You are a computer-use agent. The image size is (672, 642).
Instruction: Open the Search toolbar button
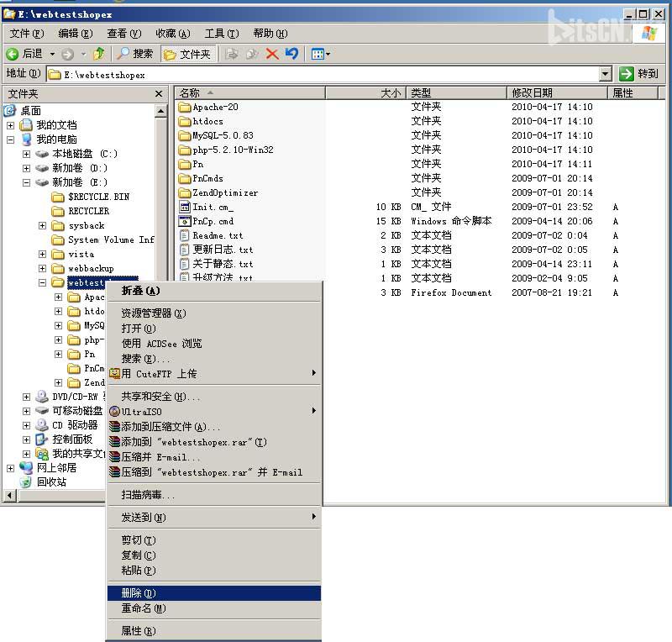click(x=135, y=54)
